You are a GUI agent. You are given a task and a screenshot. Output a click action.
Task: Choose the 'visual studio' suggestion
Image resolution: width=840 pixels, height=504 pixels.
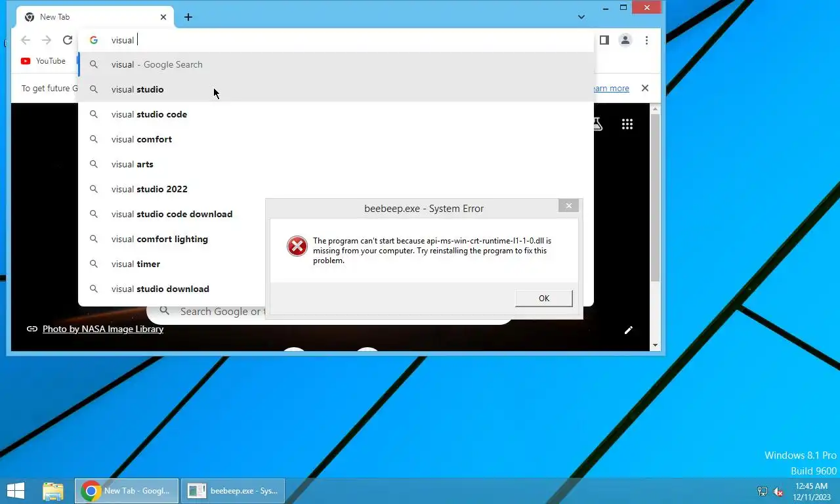click(336, 89)
